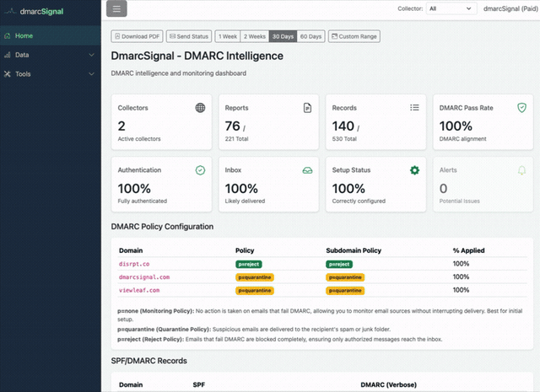Click the DmarcSignal - DMARC Intelligence title

(197, 56)
